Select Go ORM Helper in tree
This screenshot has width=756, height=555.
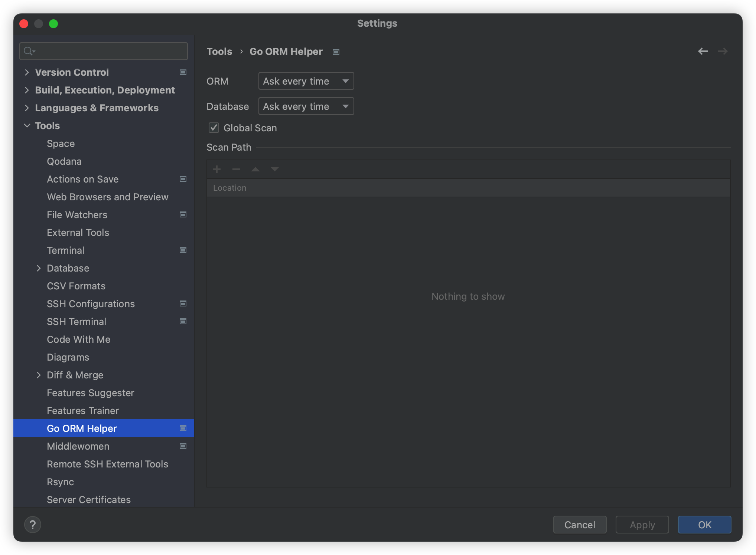click(x=104, y=428)
